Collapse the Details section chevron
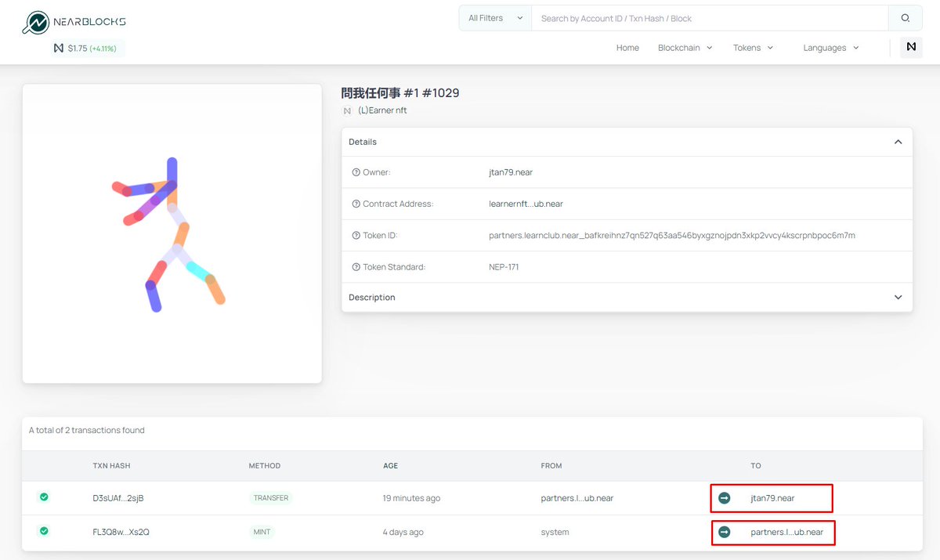Viewport: 940px width, 560px height. [898, 142]
